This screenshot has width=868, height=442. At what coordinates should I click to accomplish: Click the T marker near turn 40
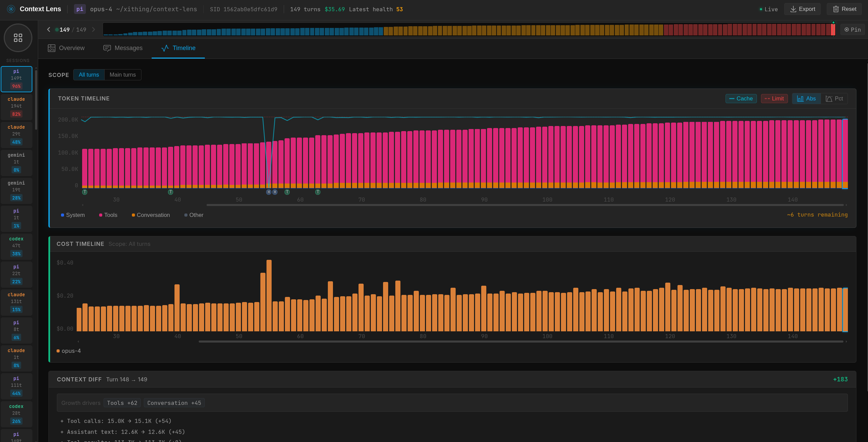[x=171, y=192]
